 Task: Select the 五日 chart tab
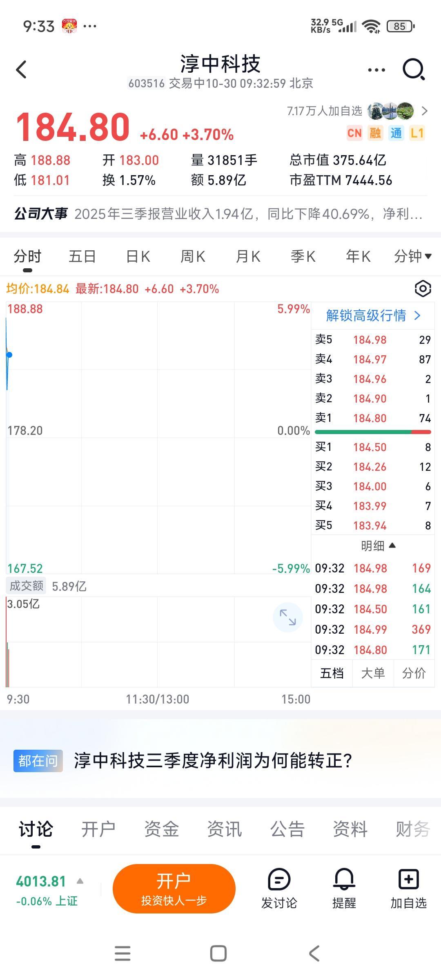click(x=82, y=256)
